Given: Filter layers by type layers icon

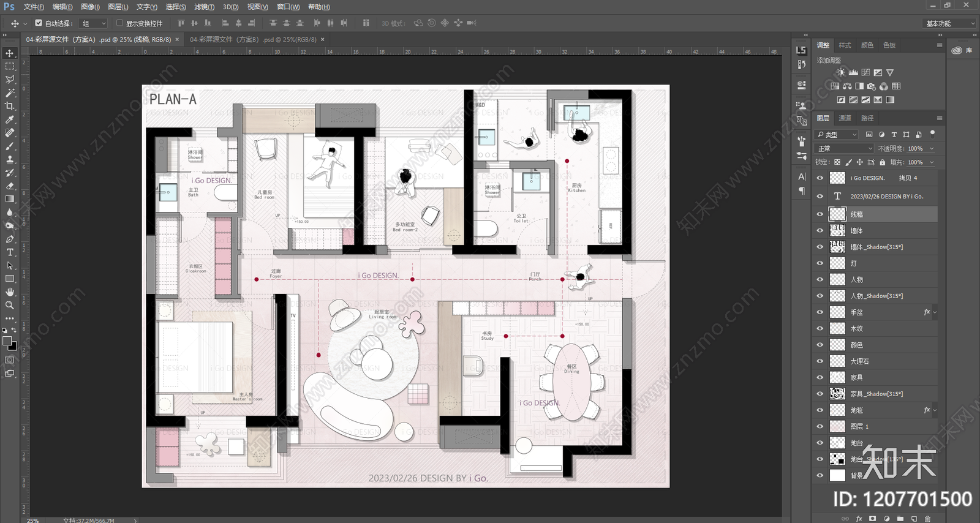Looking at the screenshot, I should [894, 134].
